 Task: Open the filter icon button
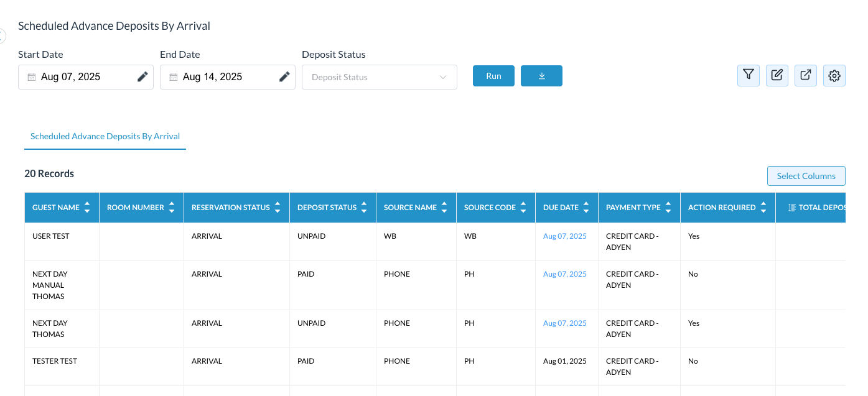coord(749,75)
